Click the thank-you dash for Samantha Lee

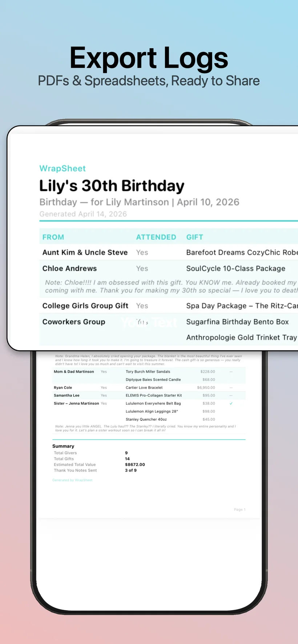pyautogui.click(x=231, y=395)
